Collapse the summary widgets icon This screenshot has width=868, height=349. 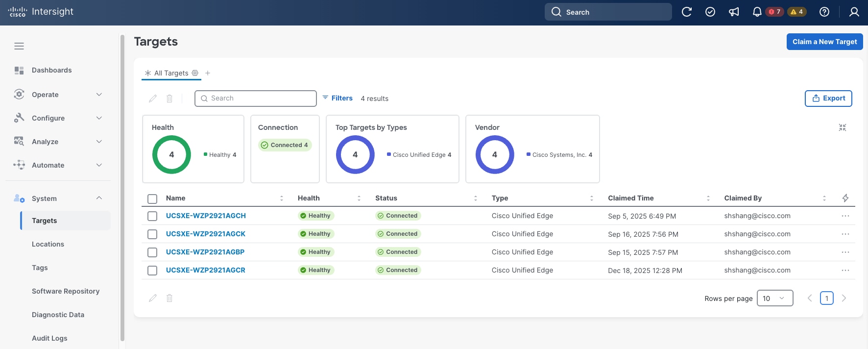[x=843, y=127]
